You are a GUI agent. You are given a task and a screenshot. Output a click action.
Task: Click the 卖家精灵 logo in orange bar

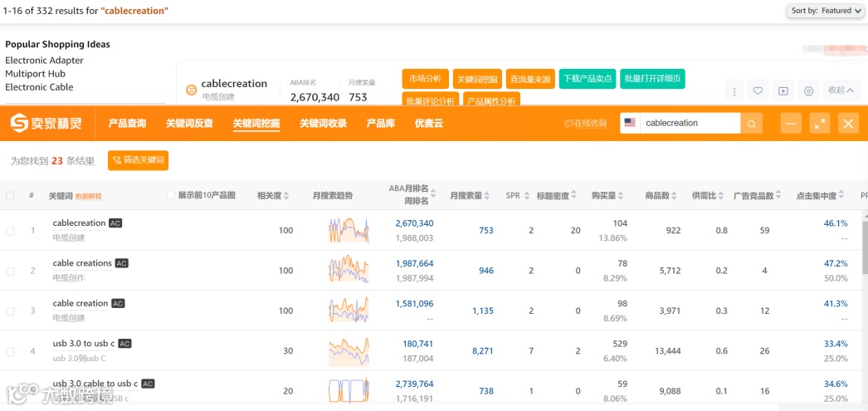(x=46, y=123)
